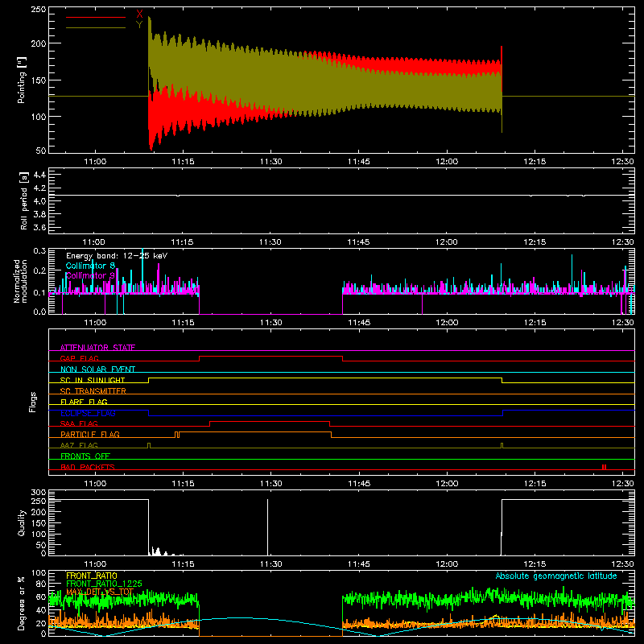Click the FRONT_RATIO_1225 legend entry
Image resolution: width=644 pixels, height=644 pixels.
104,584
